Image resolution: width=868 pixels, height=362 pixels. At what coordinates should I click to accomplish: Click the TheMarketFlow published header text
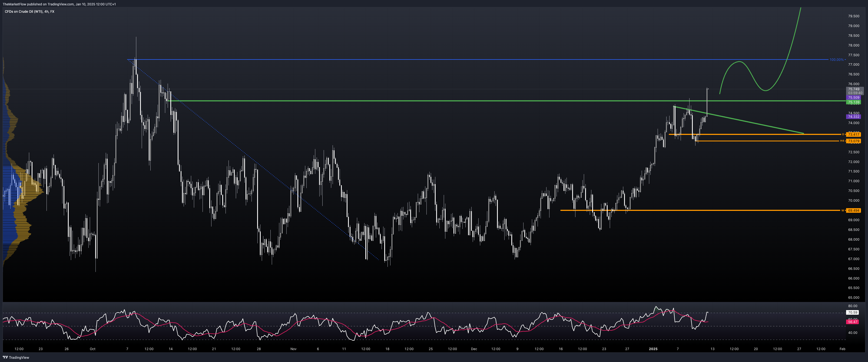click(59, 4)
